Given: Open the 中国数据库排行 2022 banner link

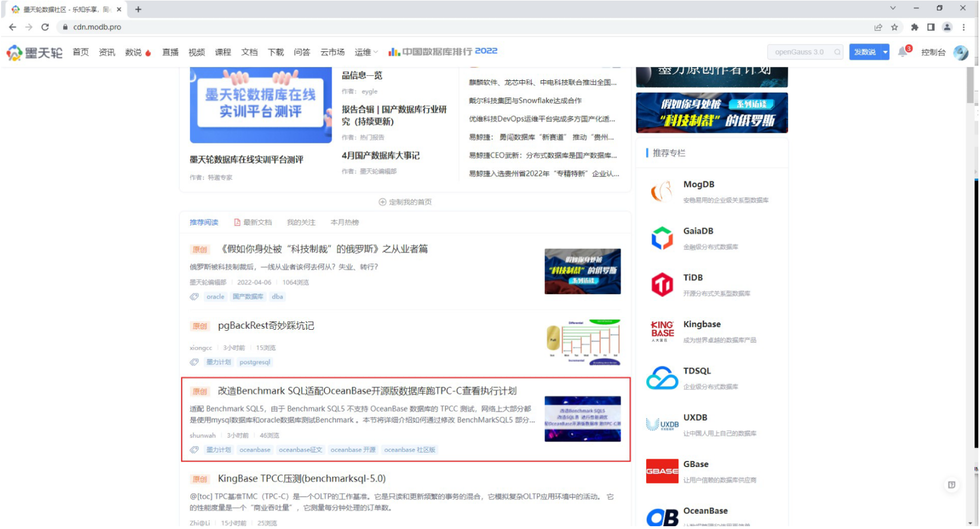Looking at the screenshot, I should tap(443, 51).
